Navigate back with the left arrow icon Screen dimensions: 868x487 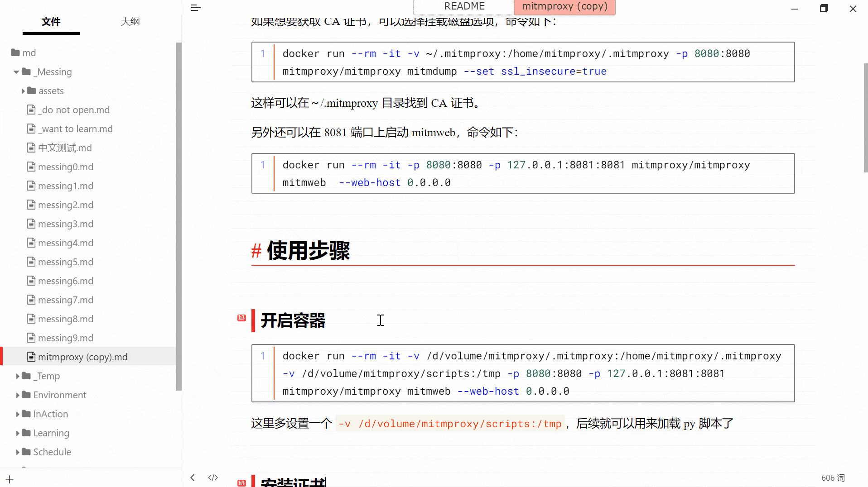pyautogui.click(x=193, y=477)
